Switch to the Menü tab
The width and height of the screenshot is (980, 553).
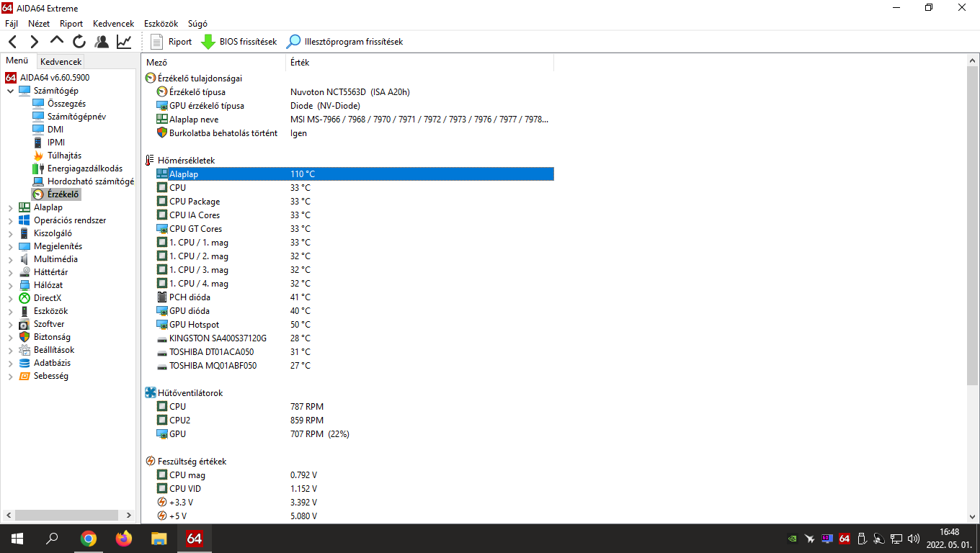17,61
